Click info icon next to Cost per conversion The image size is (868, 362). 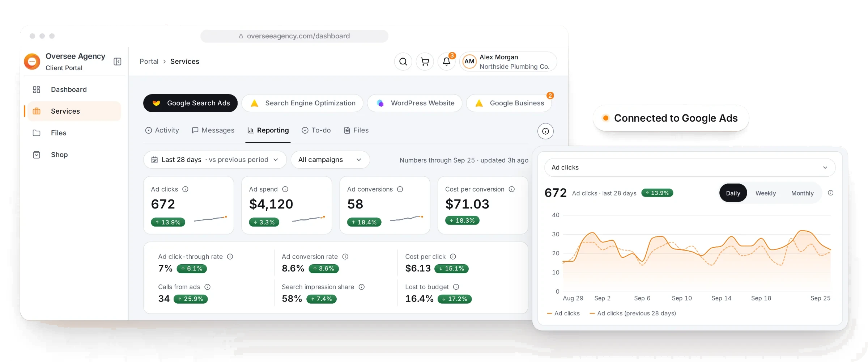[x=512, y=189]
